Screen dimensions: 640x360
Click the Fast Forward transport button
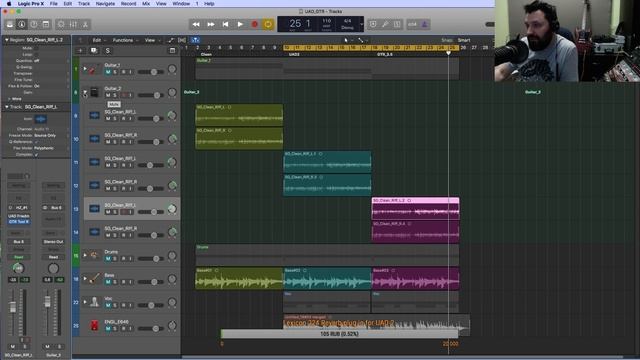(211, 24)
